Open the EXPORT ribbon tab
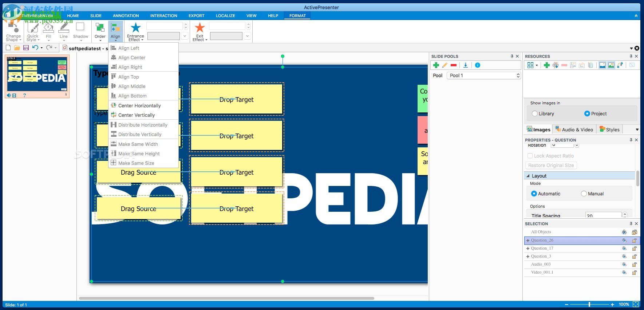Screen dimensions: 644x310 click(197, 16)
